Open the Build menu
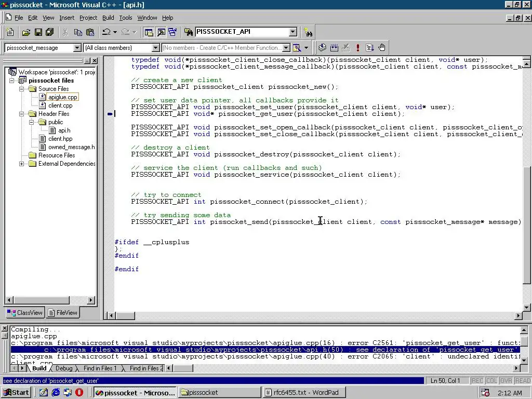532x399 pixels. pos(108,18)
